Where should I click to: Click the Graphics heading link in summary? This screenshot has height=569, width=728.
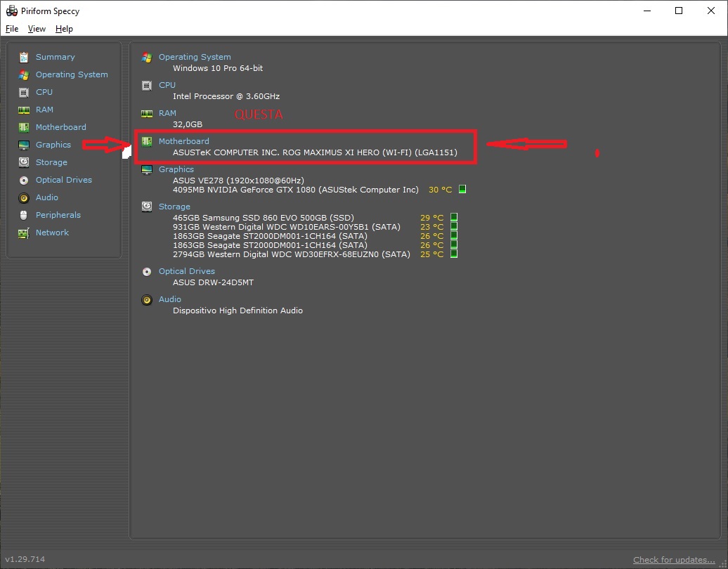(176, 169)
